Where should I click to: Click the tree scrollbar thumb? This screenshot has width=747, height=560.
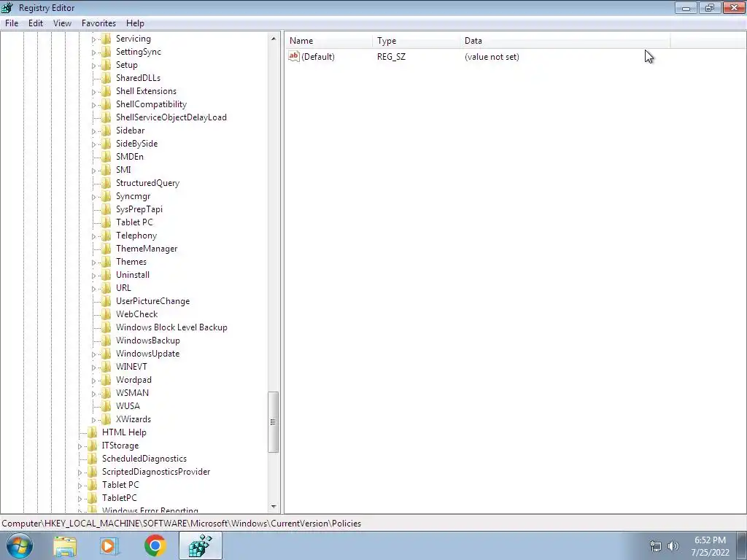pyautogui.click(x=274, y=422)
